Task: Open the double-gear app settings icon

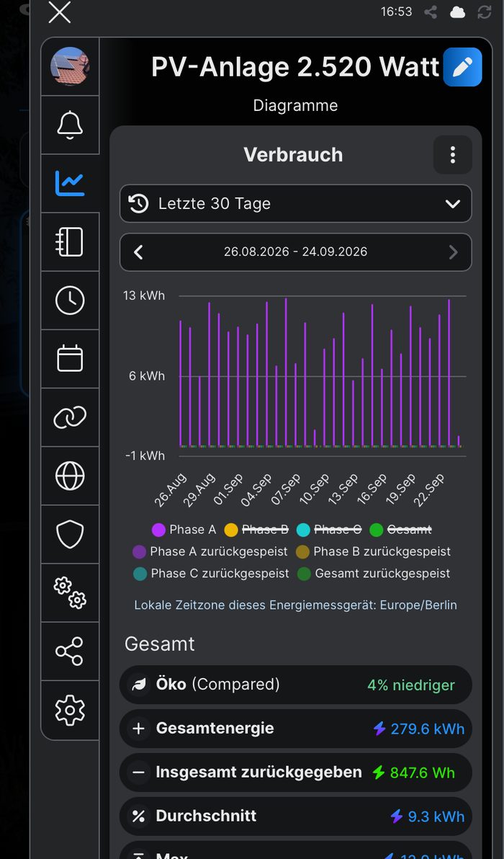Action: coord(70,593)
